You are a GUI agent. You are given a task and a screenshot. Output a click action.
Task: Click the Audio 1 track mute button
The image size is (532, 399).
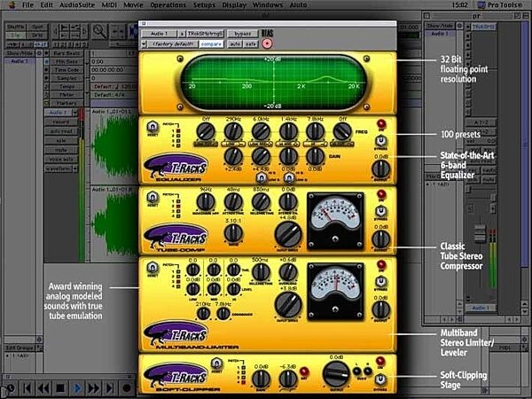pos(61,150)
